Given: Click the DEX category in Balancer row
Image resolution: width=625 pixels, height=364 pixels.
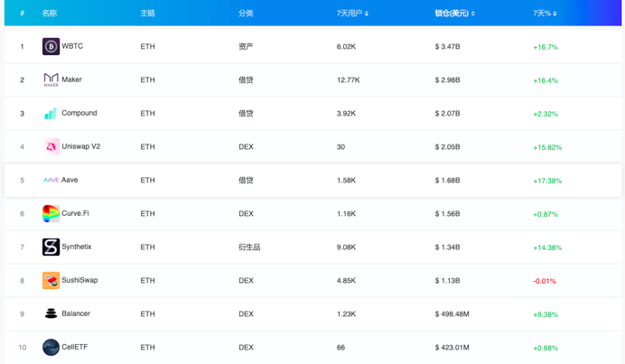Looking at the screenshot, I should (246, 314).
